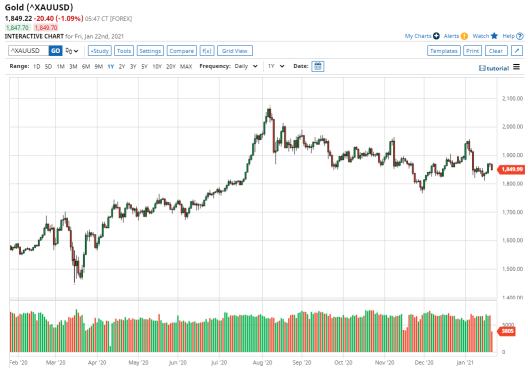Open the +Study menu
528x370 pixels.
(100, 51)
